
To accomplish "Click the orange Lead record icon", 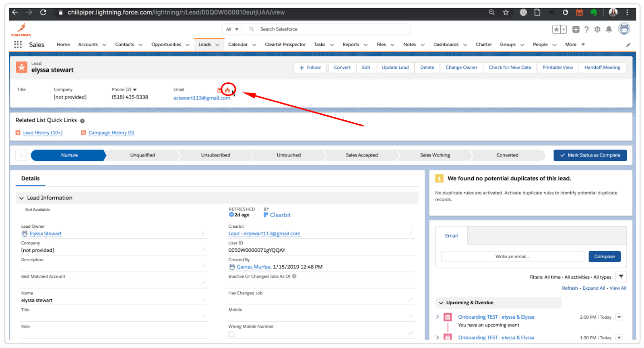I will click(x=22, y=67).
